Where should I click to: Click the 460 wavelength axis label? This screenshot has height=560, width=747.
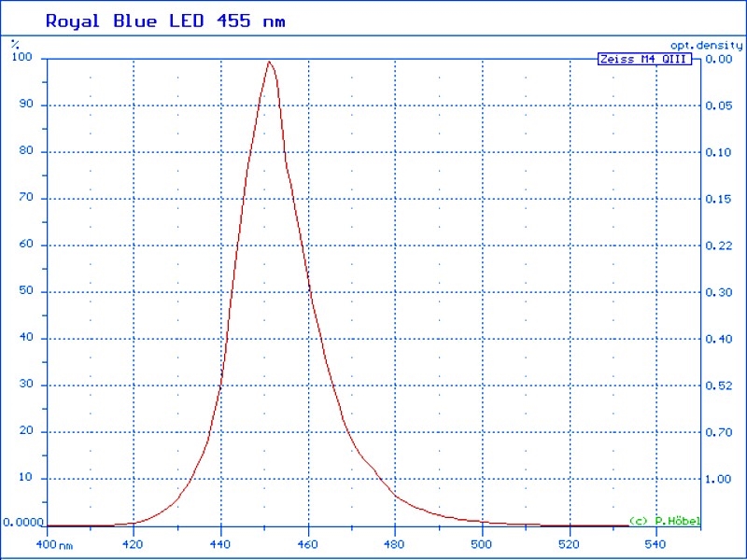pyautogui.click(x=308, y=544)
